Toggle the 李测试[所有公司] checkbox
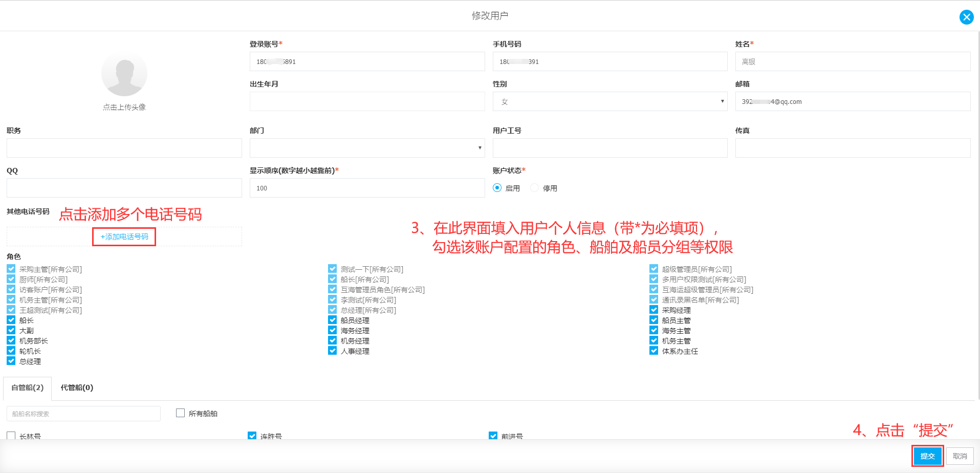The height and width of the screenshot is (473, 980). (x=333, y=299)
